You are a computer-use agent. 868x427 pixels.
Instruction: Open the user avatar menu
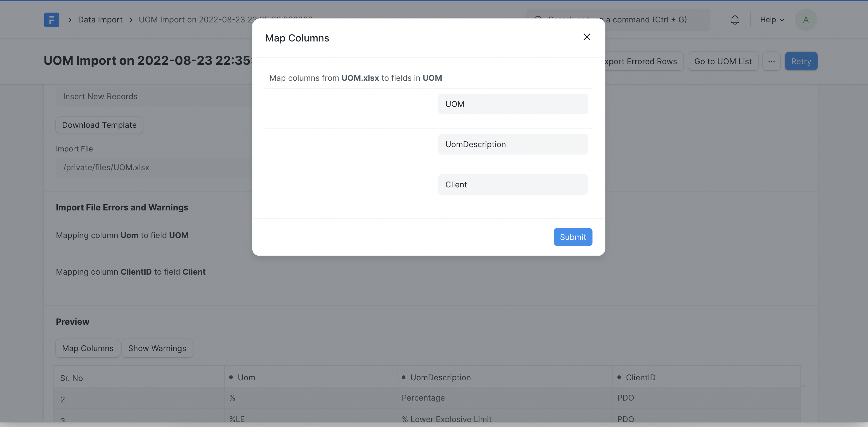805,20
